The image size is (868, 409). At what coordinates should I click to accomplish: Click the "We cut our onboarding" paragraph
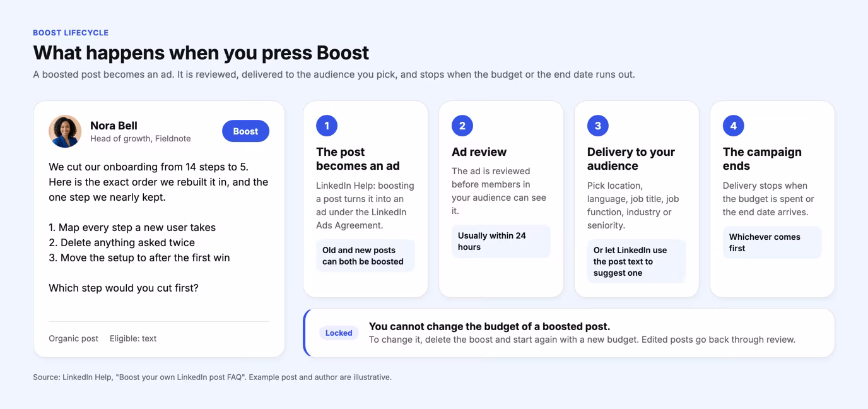coord(158,182)
